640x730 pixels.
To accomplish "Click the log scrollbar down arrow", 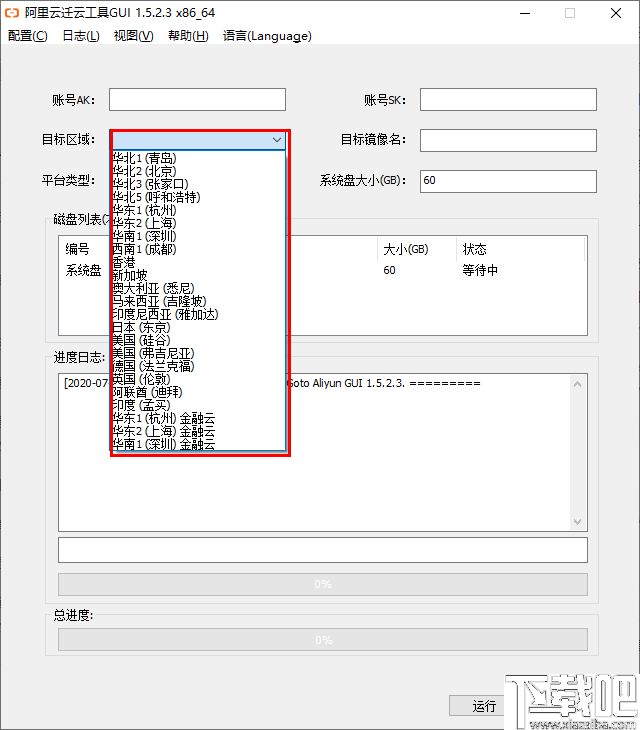I will click(577, 521).
